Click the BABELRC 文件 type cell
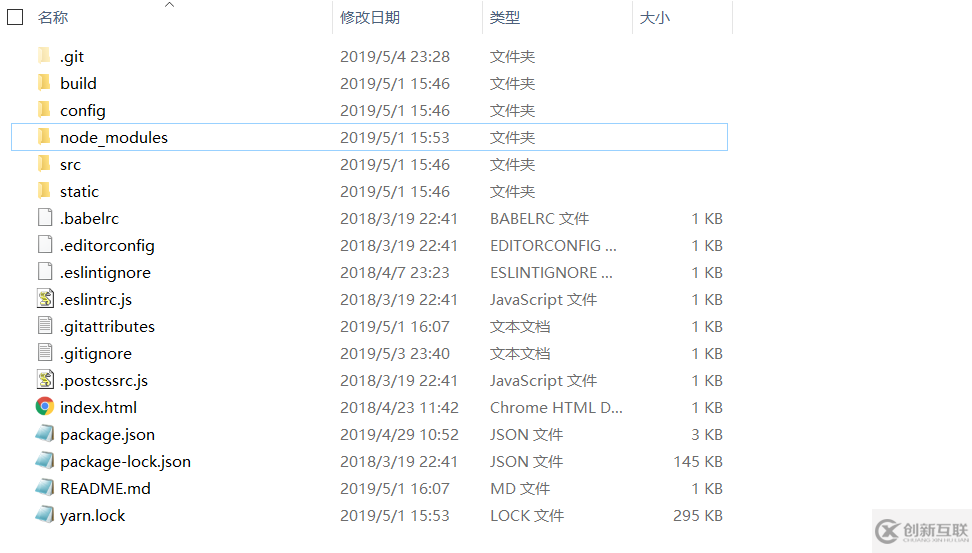The image size is (972, 553). coord(539,218)
